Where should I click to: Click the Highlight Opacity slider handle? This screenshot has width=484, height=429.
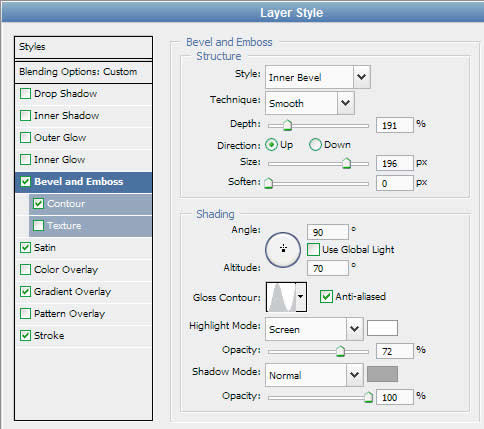tap(340, 351)
